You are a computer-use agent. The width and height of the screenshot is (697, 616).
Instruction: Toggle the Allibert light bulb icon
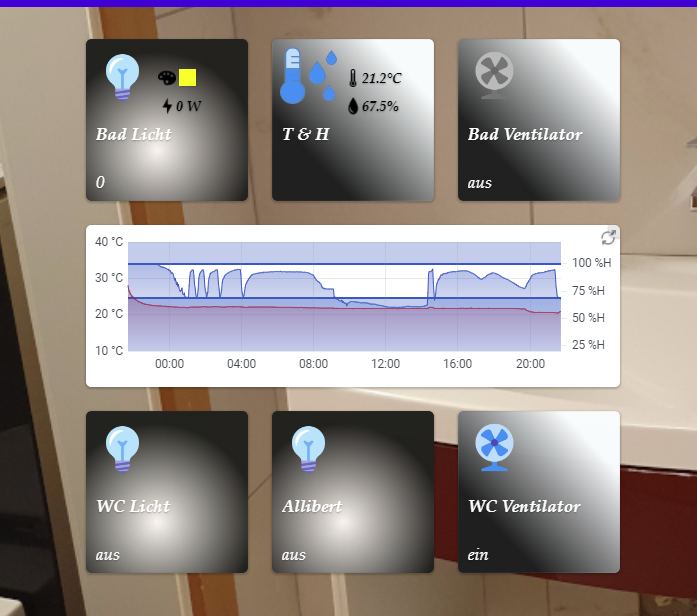tap(308, 449)
